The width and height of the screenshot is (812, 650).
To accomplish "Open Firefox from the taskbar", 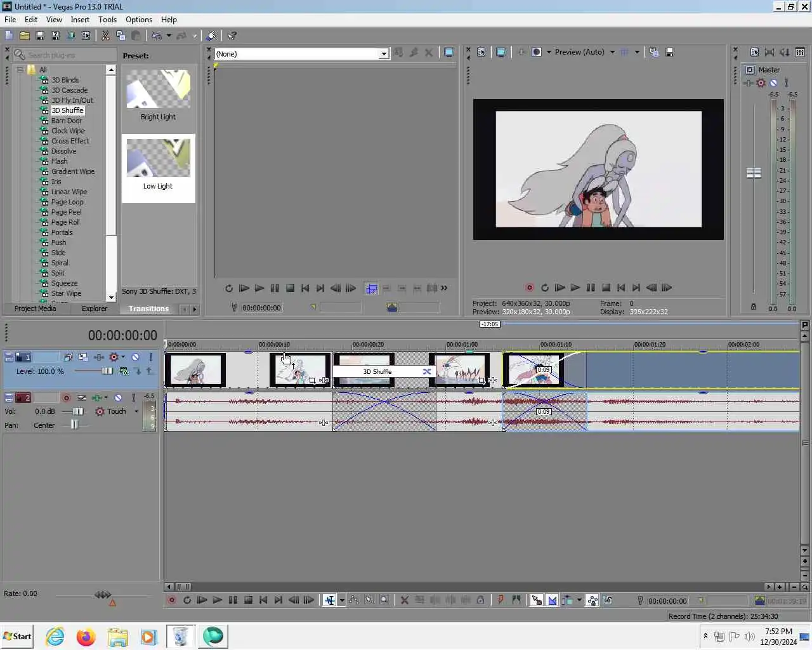I will pos(86,636).
